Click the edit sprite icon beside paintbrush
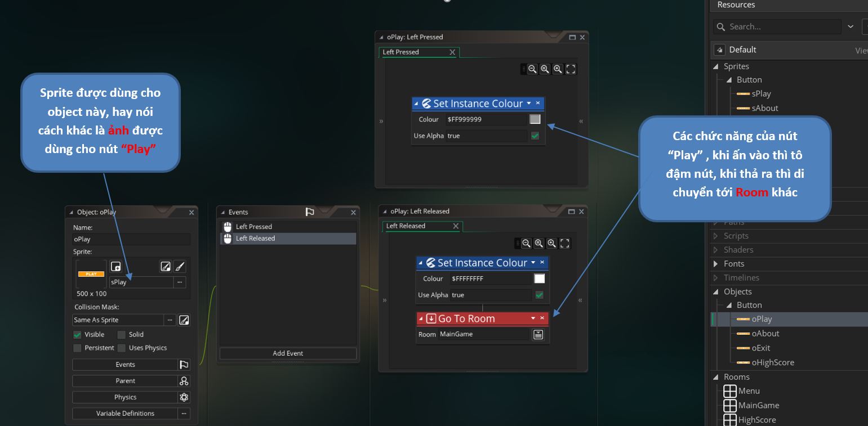The height and width of the screenshot is (426, 868). click(x=166, y=267)
